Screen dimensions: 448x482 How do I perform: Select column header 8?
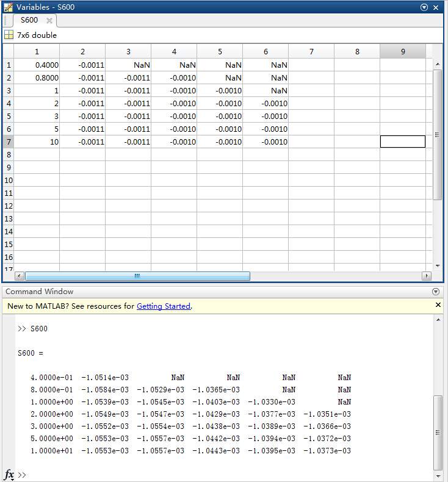(357, 52)
